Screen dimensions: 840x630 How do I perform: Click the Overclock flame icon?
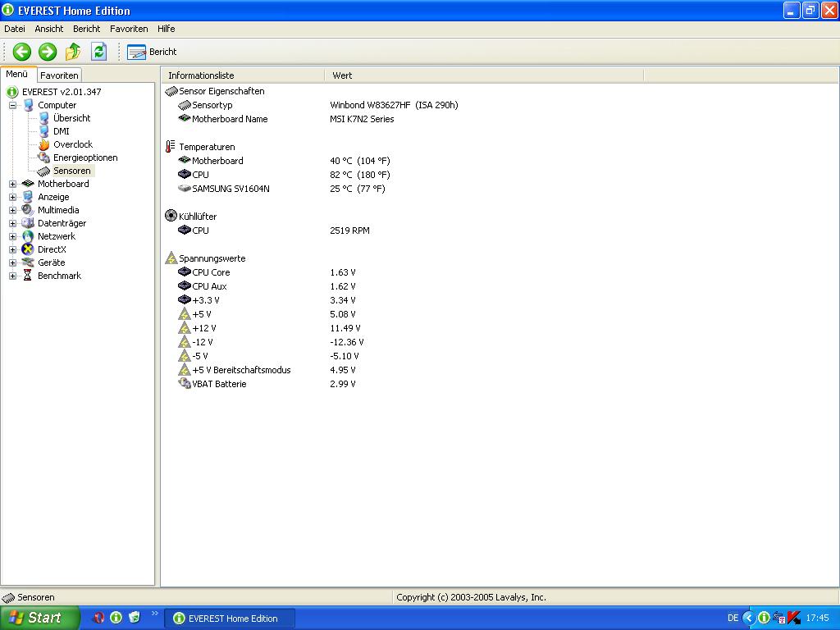[x=44, y=144]
